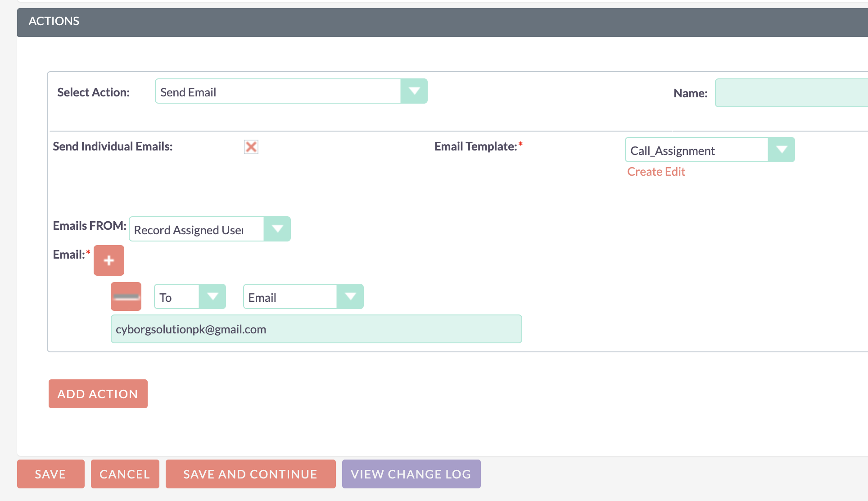
Task: Click the SAVE AND CONTINUE button
Action: coord(250,474)
